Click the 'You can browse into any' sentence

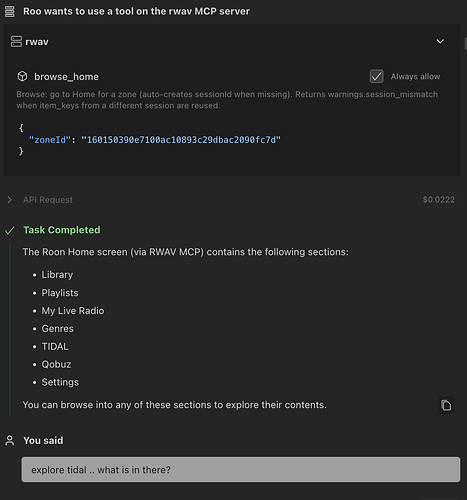[x=174, y=405]
